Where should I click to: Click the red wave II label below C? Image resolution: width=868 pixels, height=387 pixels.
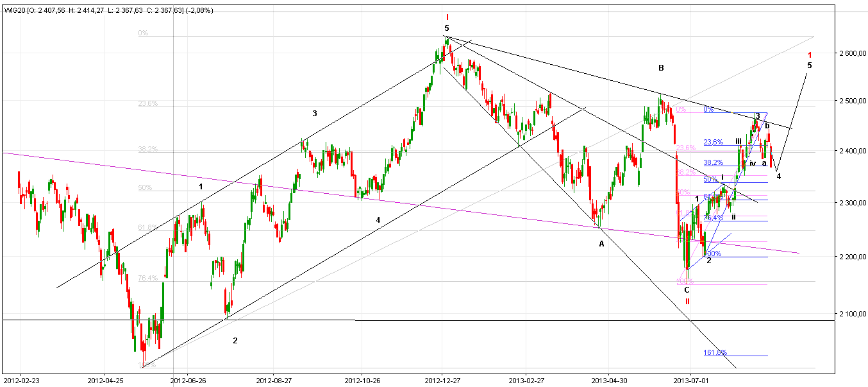pos(687,301)
